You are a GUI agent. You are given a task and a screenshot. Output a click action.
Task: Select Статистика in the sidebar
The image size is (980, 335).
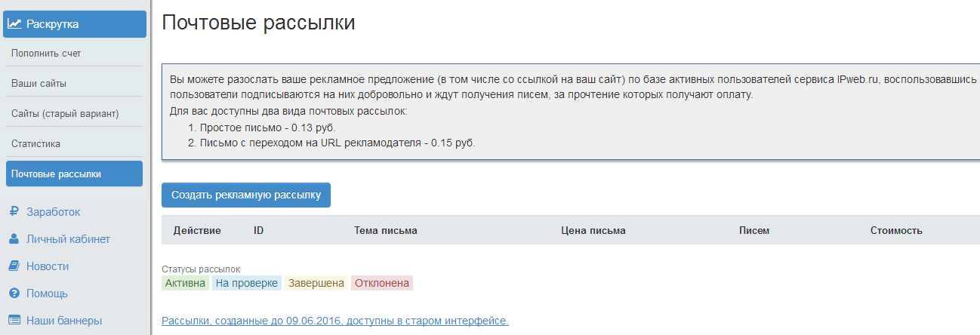tap(35, 143)
